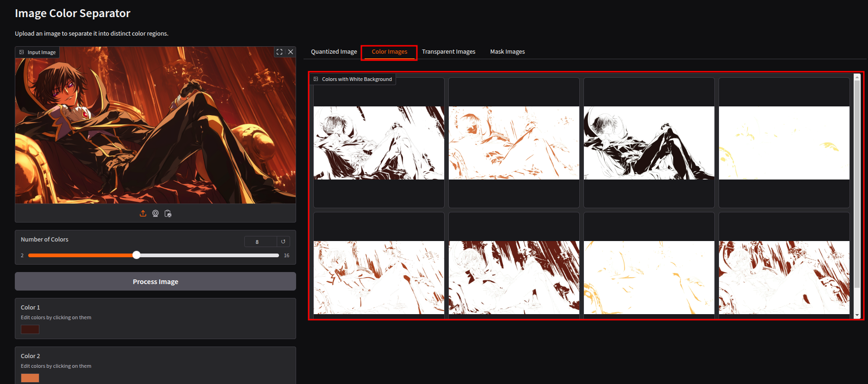868x384 pixels.
Task: Open the black silhouette color thumbnail
Action: pos(649,143)
